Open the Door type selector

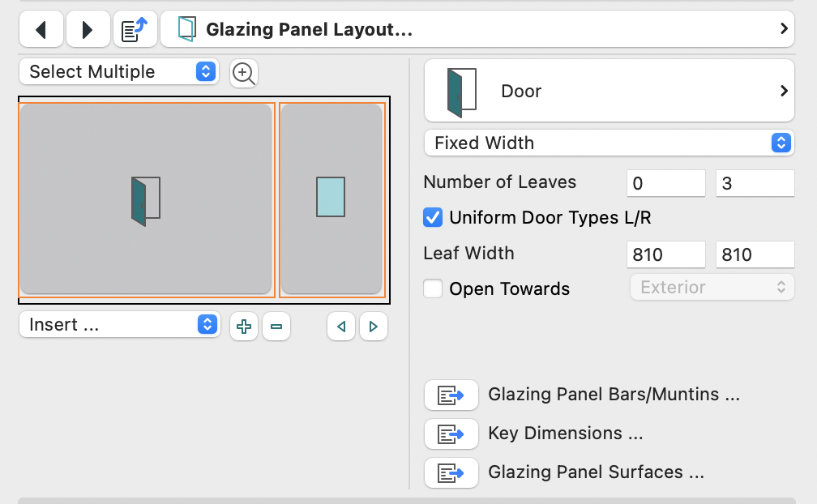point(609,91)
